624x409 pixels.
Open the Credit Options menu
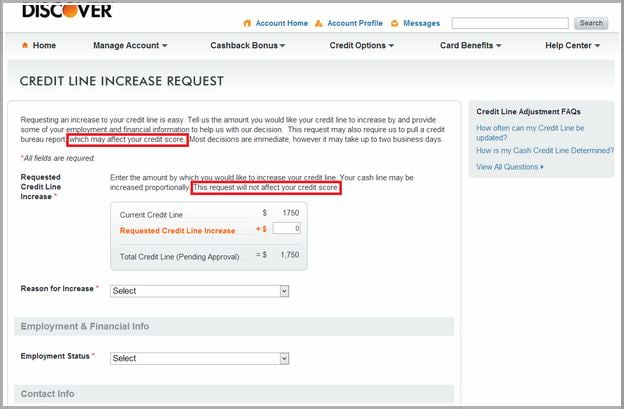click(361, 45)
